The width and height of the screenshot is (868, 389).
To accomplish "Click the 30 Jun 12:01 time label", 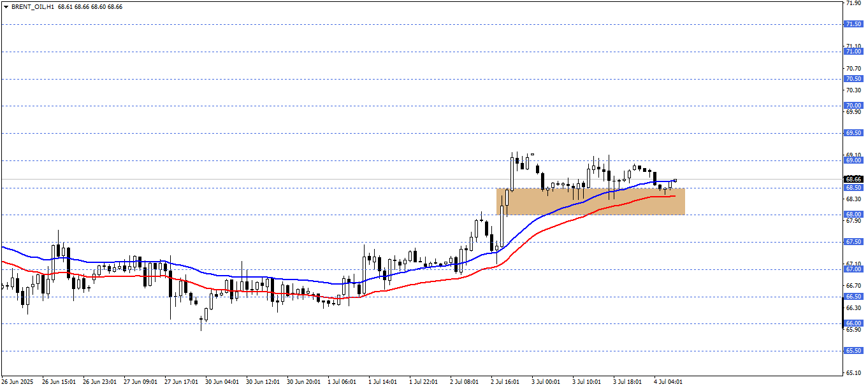I will [263, 382].
